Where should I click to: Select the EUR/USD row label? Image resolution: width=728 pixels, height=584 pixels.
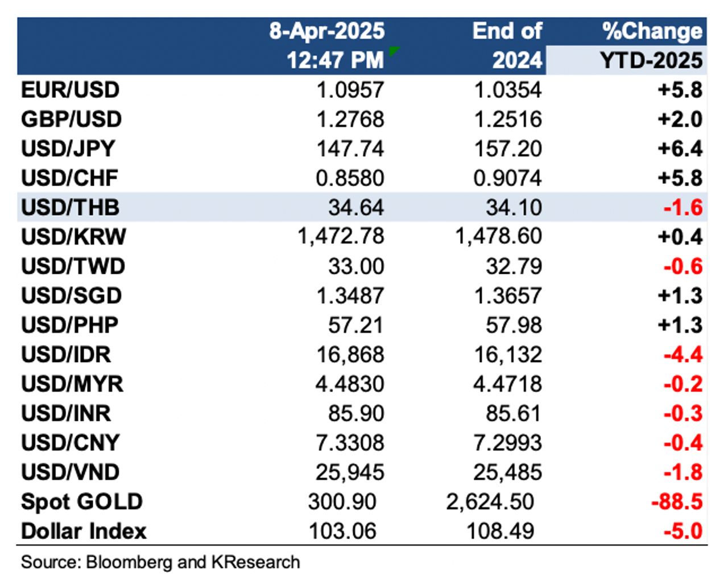71,90
